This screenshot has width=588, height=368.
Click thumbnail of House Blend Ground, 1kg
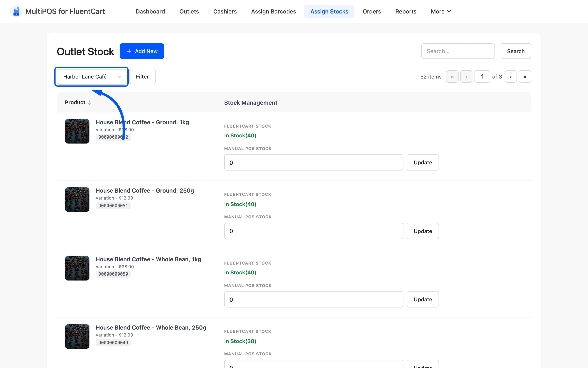point(77,131)
